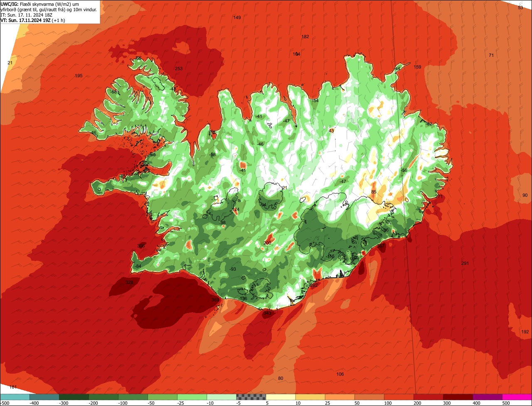Click the legend swatch between -400 and -300
The width and height of the screenshot is (532, 406).
coord(44,397)
